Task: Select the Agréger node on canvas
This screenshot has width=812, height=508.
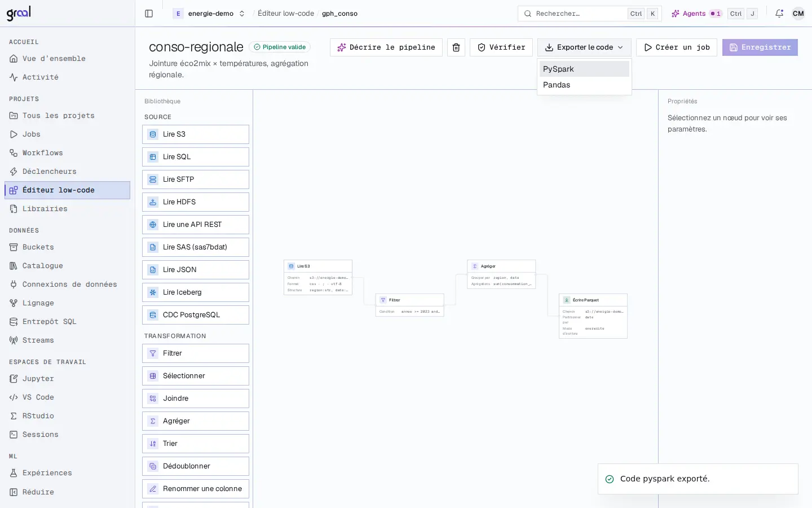Action: [x=501, y=274]
